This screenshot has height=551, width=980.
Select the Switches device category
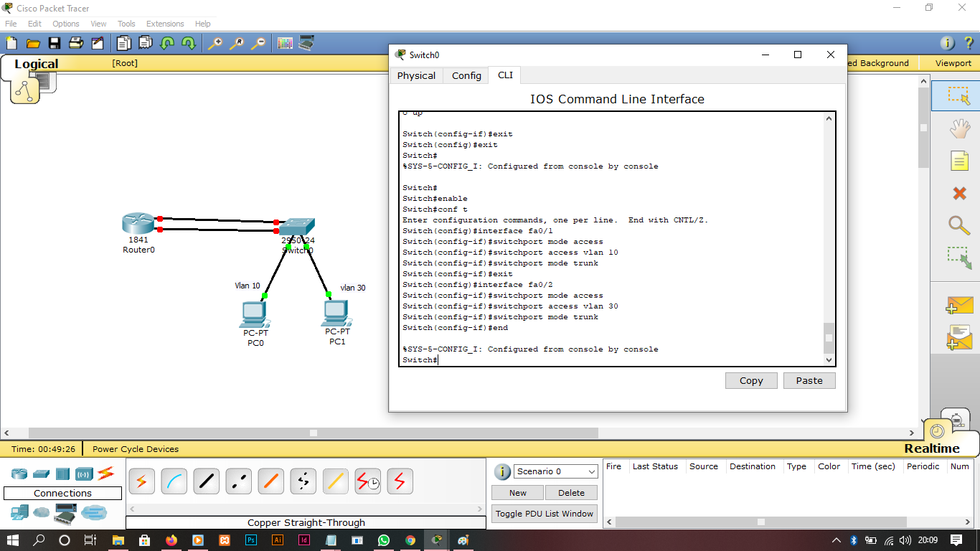coord(41,474)
